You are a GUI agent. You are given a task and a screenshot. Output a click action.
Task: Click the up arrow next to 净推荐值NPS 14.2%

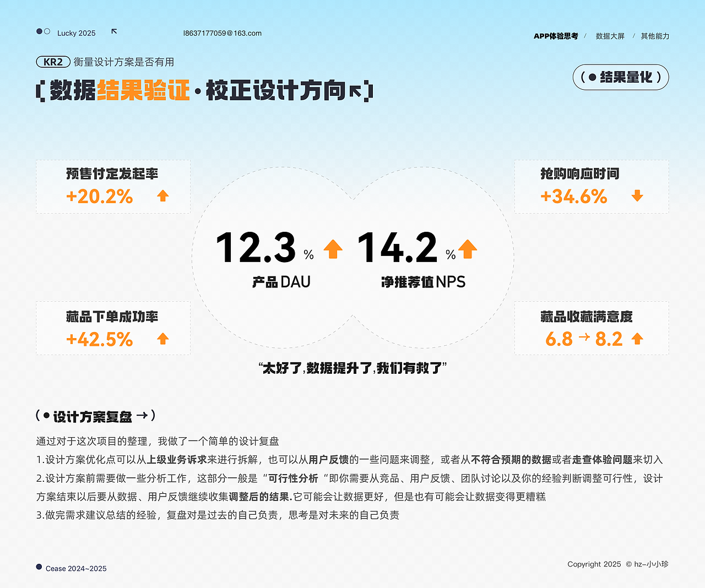point(467,249)
